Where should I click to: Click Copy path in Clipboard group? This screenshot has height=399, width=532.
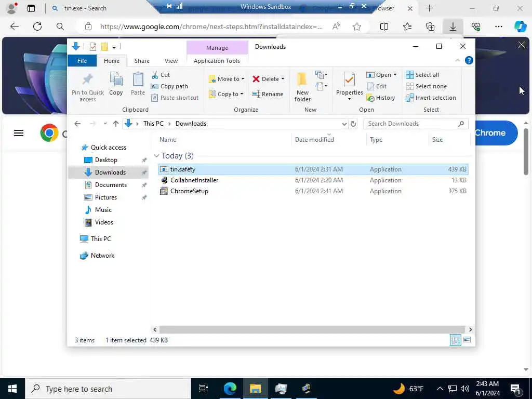170,87
